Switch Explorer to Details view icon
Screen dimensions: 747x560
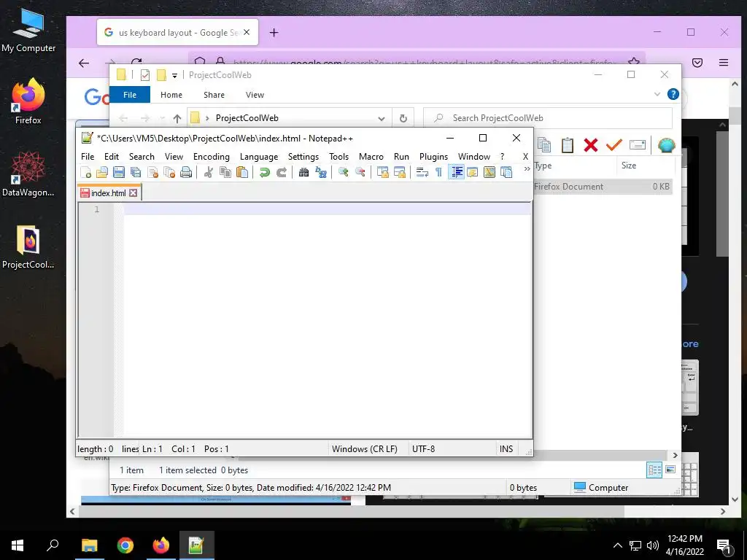654,470
